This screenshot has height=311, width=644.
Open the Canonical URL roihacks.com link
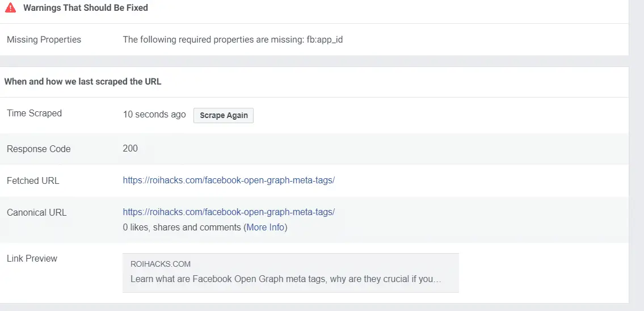pos(229,212)
